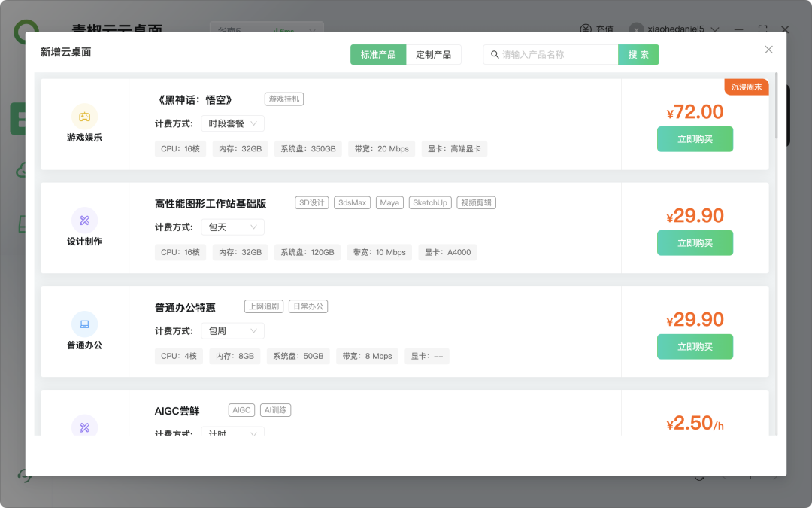The height and width of the screenshot is (508, 812).
Task: Click the 显卡：高端显卡 spec chip
Action: (454, 149)
